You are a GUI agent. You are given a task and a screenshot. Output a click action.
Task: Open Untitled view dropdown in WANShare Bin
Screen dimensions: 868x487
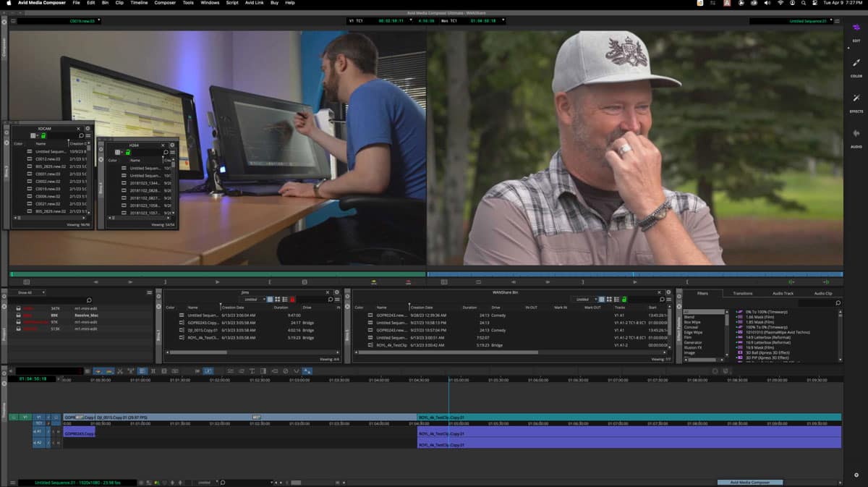(584, 299)
